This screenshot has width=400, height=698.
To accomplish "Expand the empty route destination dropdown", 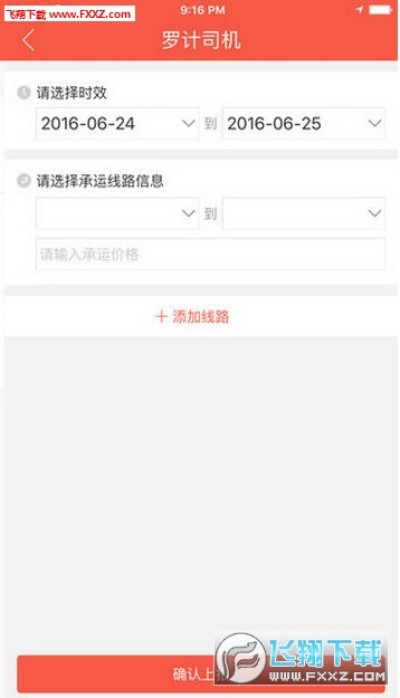I will coord(303,214).
